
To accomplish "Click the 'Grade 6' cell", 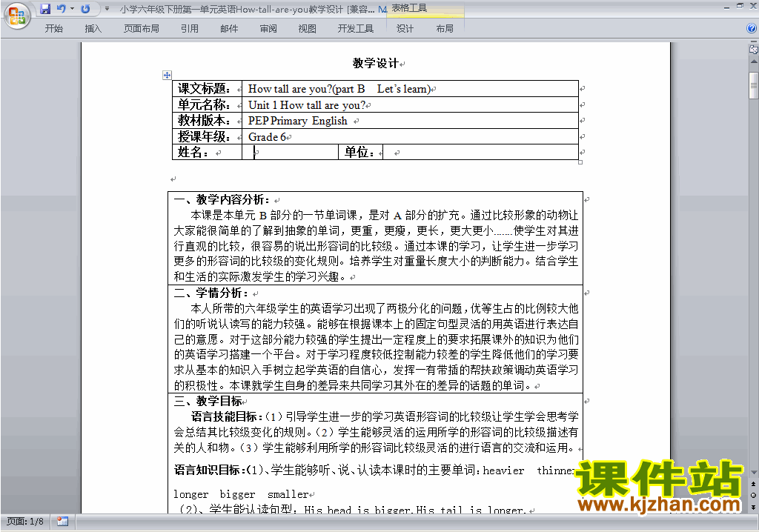I will [411, 136].
